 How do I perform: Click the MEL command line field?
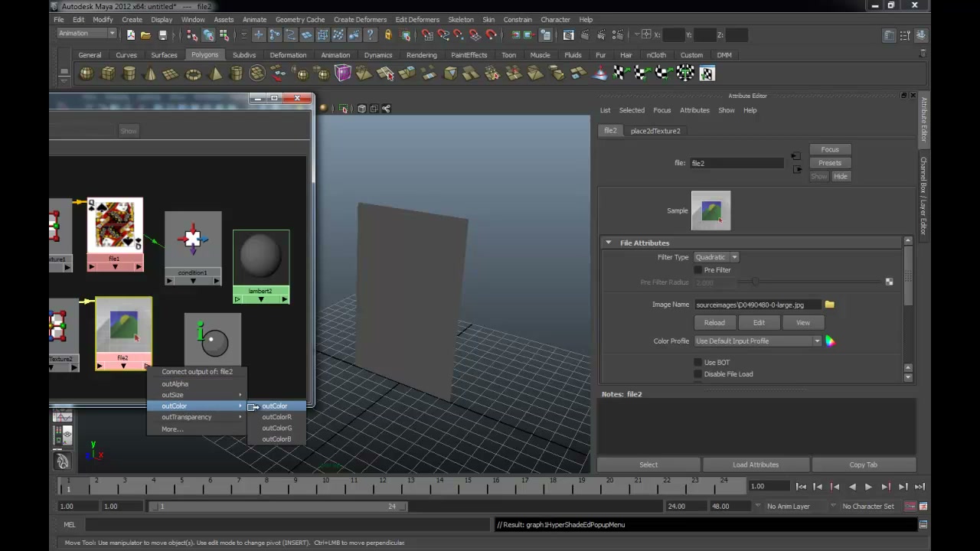287,525
